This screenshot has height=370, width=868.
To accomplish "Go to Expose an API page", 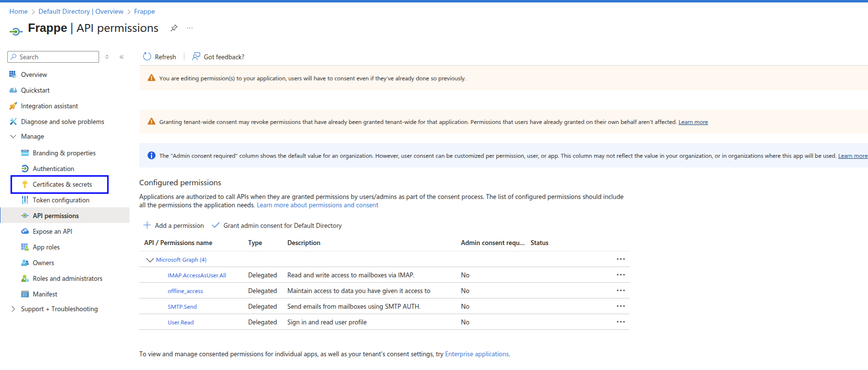I will [52, 232].
